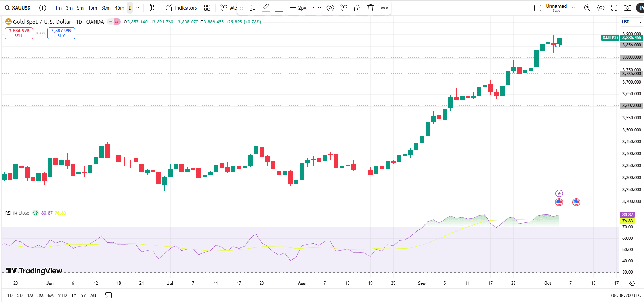
Task: Open the USD currency dropdown
Action: (632, 22)
